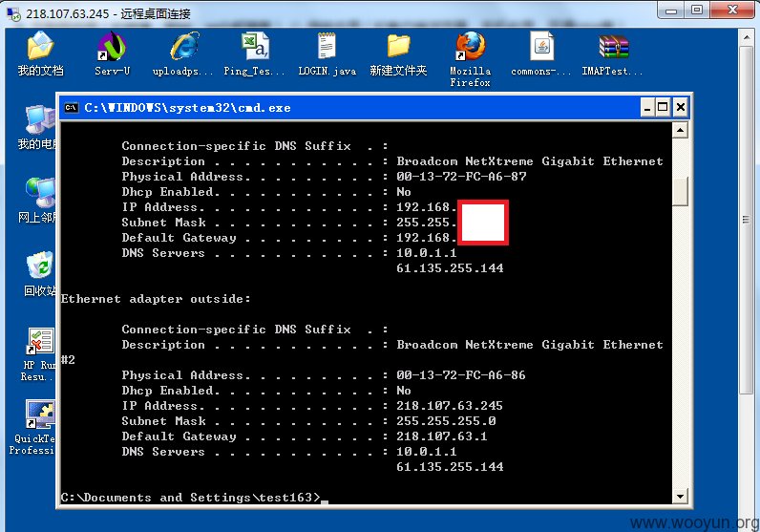
Task: Click the cmd vertical scrollbar thumb
Action: pos(681,192)
